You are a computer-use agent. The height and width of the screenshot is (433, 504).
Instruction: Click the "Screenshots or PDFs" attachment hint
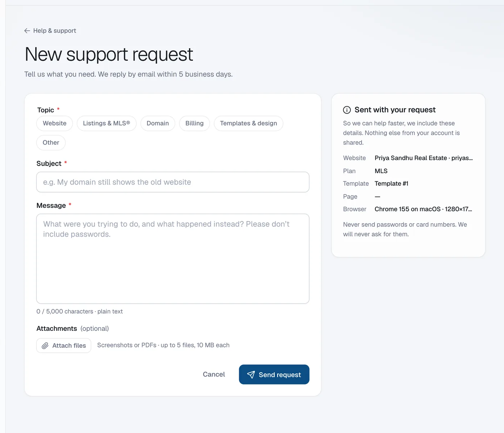(163, 345)
